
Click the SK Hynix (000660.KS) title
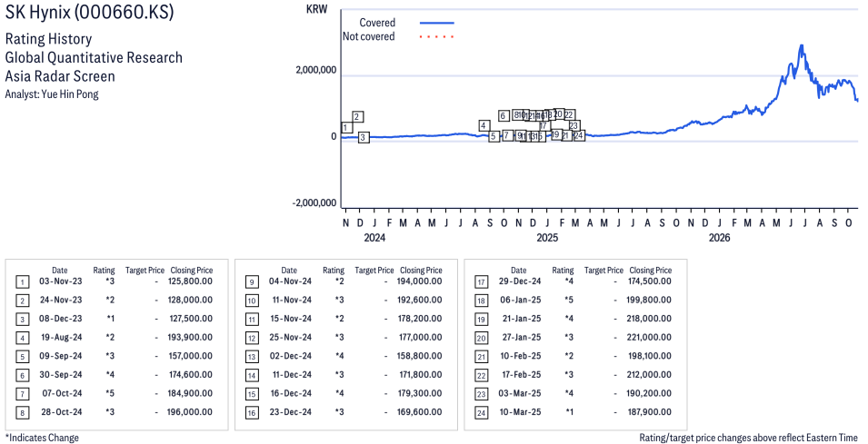point(89,12)
